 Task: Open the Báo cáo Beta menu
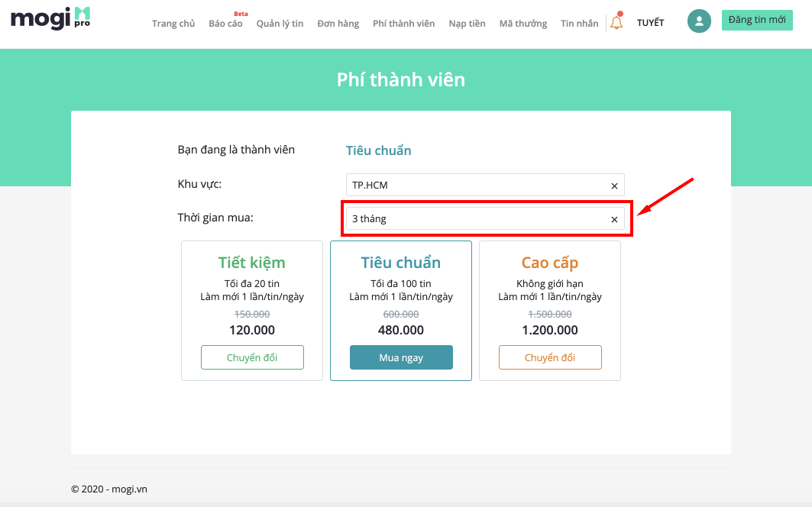pos(226,24)
